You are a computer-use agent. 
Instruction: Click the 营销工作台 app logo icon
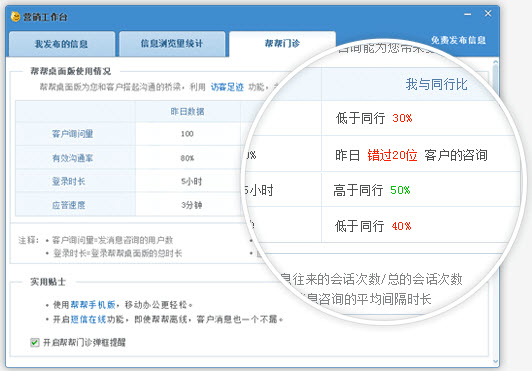click(15, 16)
